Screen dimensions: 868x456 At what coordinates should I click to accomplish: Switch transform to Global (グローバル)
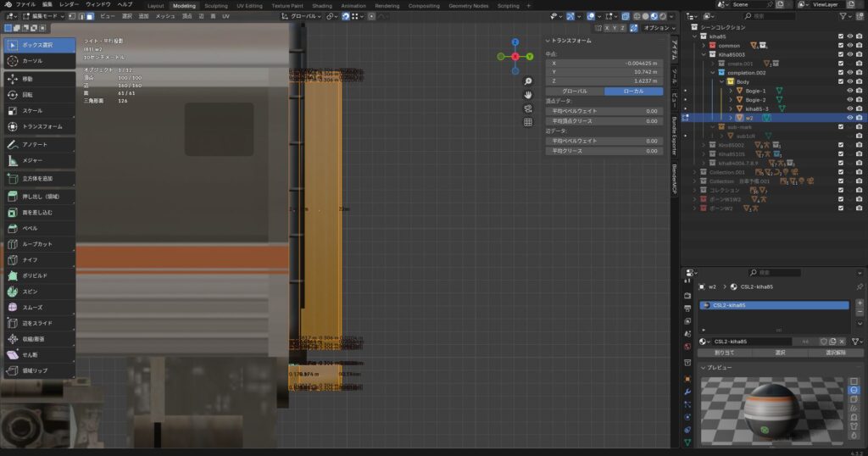(x=575, y=91)
